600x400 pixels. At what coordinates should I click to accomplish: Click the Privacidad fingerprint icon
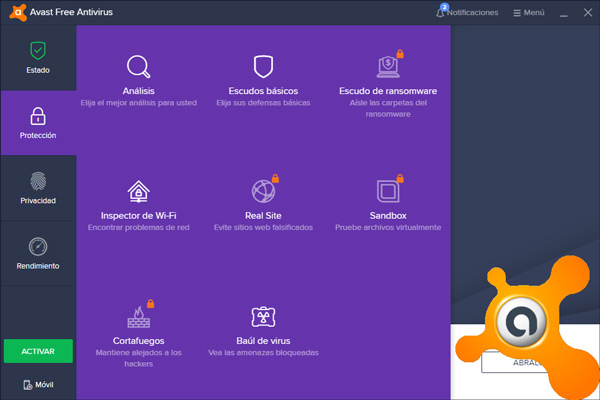[38, 181]
